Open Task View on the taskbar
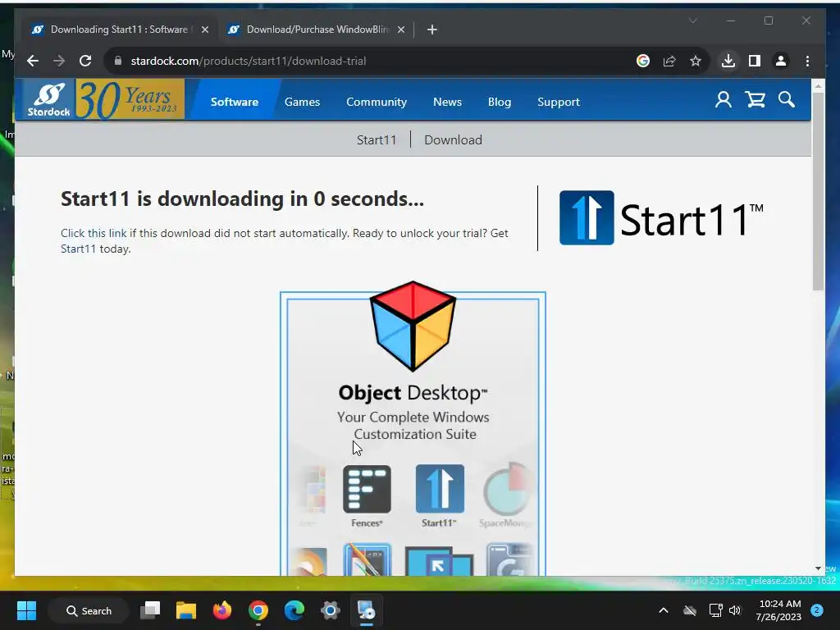840x630 pixels. coord(150,610)
